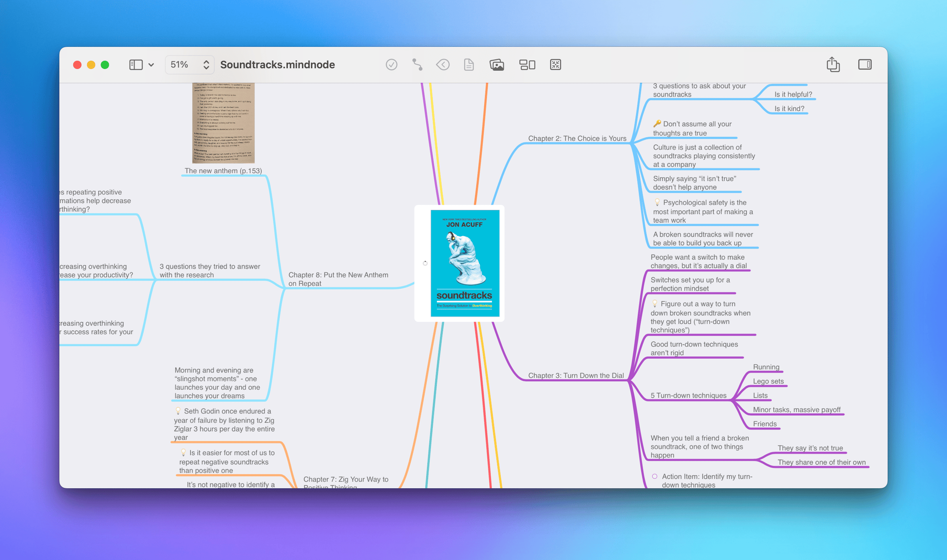The height and width of the screenshot is (560, 947).
Task: Select 'Is it easier for most of us' node
Action: pos(227,461)
